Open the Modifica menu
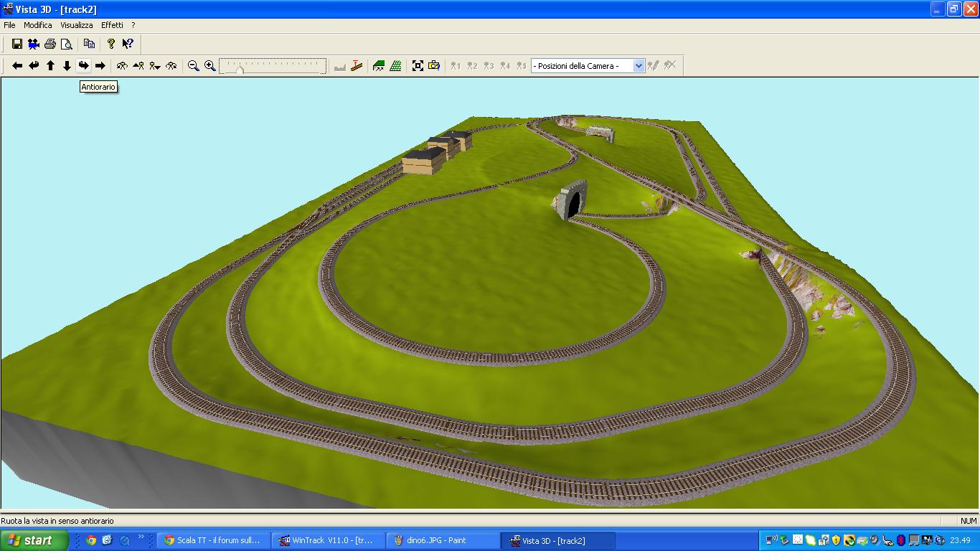Image resolution: width=980 pixels, height=551 pixels. (38, 25)
